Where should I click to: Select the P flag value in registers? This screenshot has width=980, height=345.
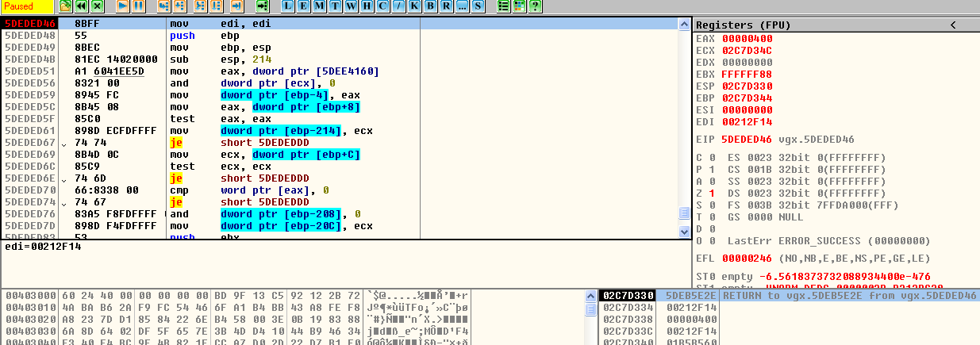(711, 170)
